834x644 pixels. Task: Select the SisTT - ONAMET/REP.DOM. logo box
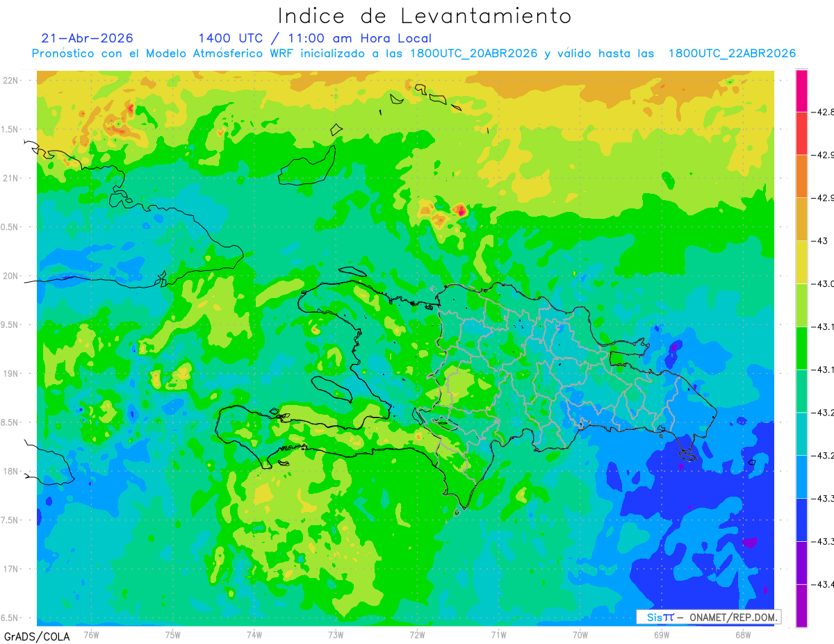coord(709,617)
